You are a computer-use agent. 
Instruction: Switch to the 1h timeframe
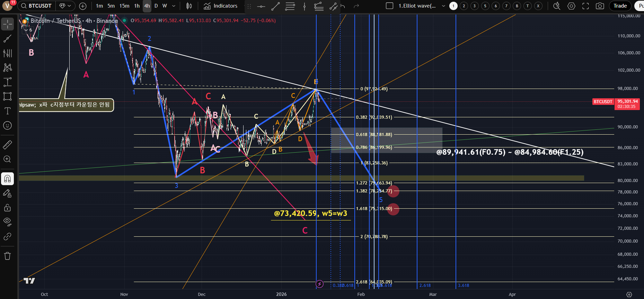tap(137, 6)
